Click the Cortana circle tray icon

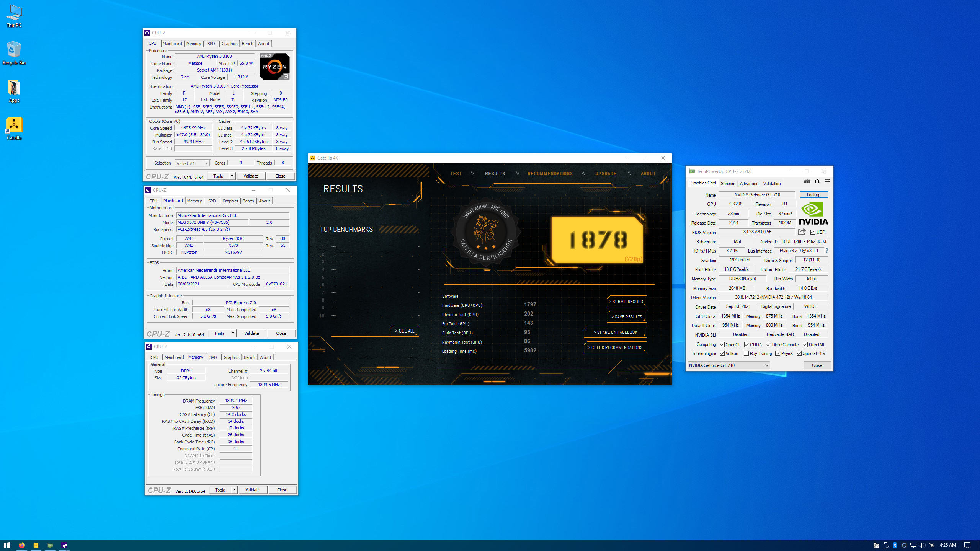tap(904, 545)
